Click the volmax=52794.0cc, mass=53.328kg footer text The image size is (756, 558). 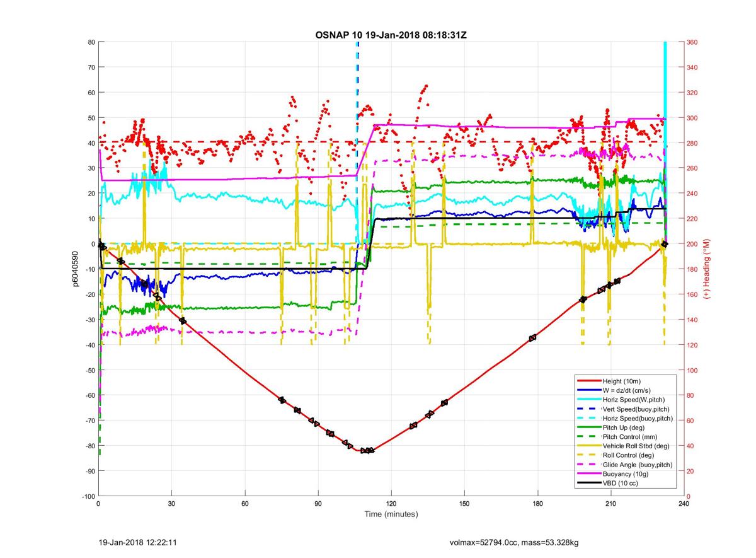click(x=513, y=542)
